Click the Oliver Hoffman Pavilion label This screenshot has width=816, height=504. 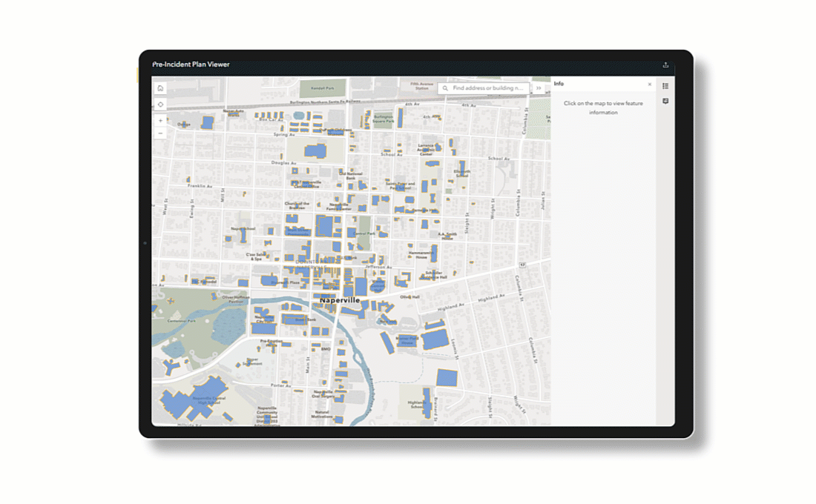235,299
